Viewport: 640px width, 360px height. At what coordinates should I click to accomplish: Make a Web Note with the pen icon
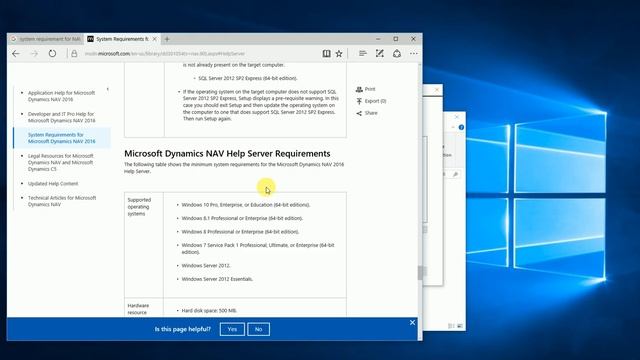coord(380,53)
